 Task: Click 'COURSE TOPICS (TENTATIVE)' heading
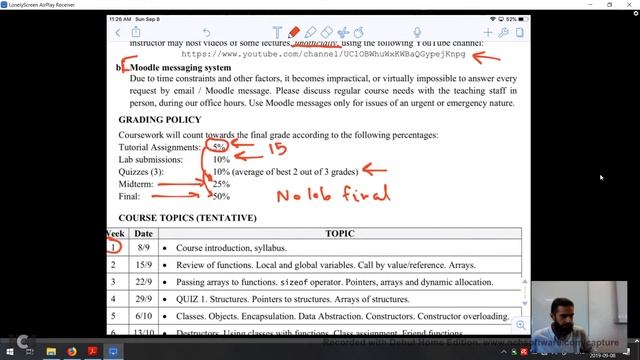click(x=188, y=218)
